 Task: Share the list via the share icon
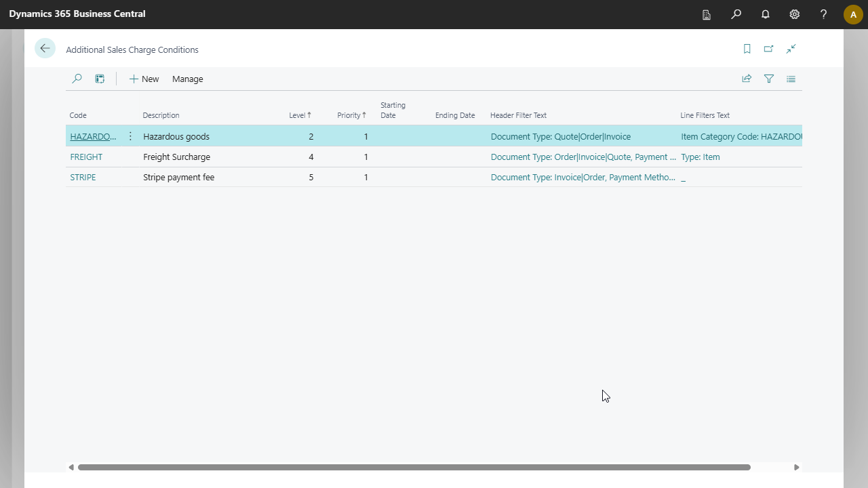click(747, 79)
